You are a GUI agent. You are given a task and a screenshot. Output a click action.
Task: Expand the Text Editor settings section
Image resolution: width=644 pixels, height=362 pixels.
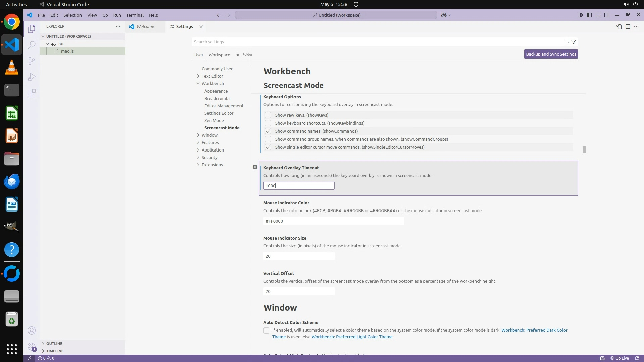point(212,76)
